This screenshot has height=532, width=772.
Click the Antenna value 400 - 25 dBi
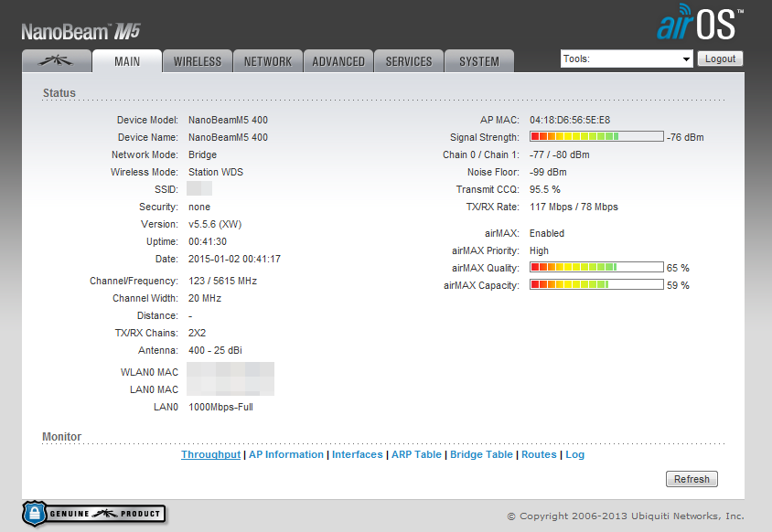[215, 350]
